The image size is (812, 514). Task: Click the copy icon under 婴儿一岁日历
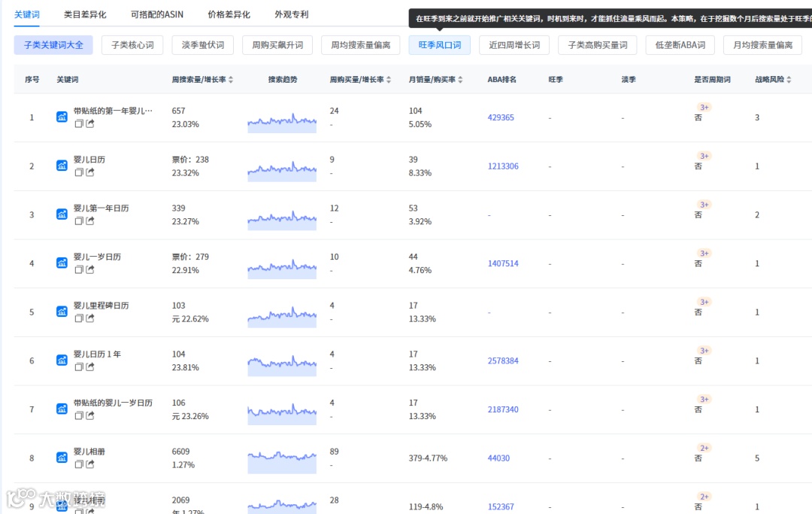[79, 270]
